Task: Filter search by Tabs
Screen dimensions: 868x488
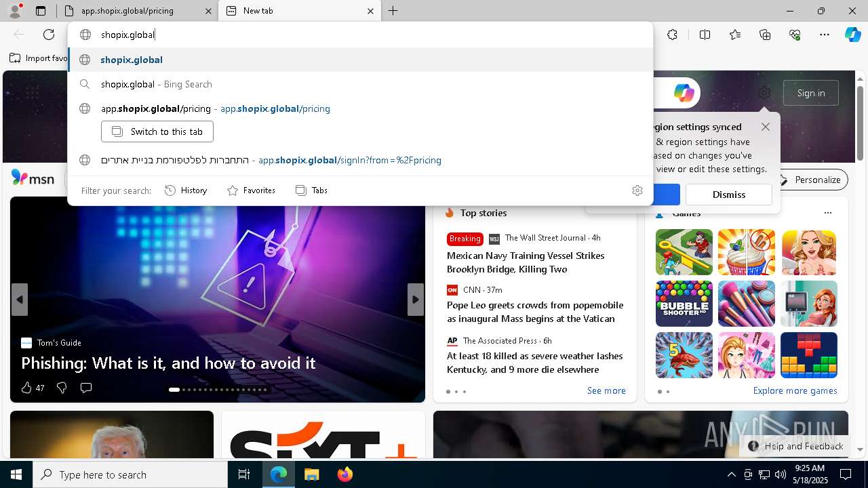Action: 312,190
